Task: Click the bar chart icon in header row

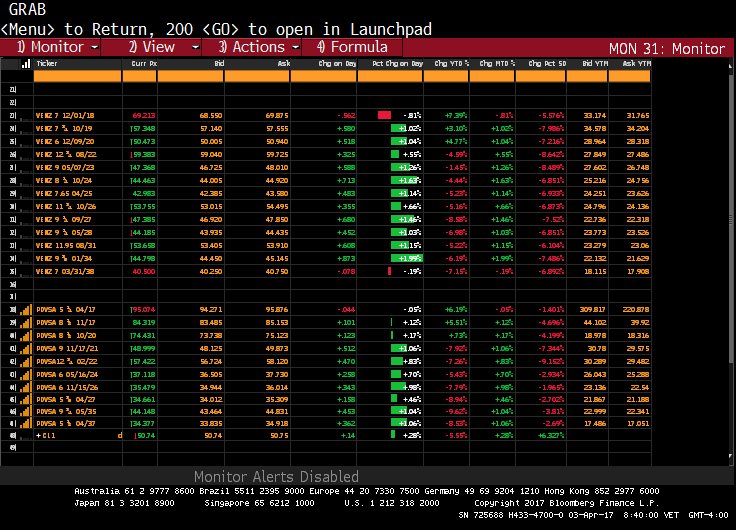Action: (25, 62)
